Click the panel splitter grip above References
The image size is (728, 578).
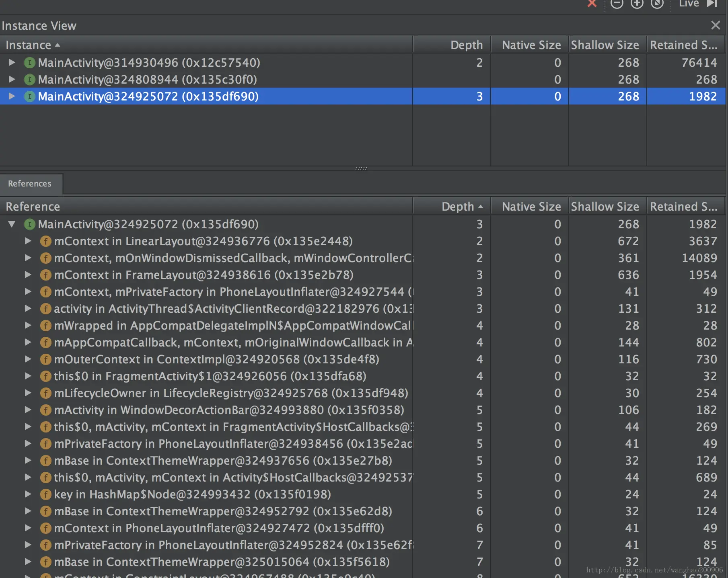(x=361, y=168)
